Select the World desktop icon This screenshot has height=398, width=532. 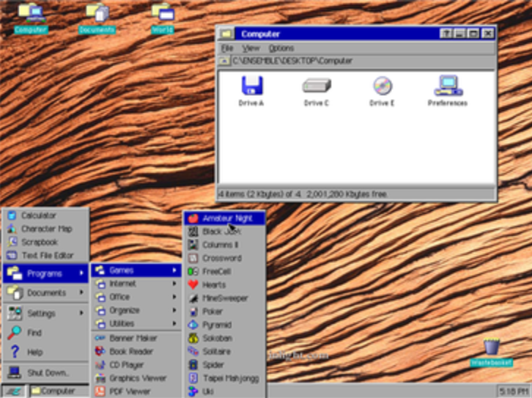(163, 18)
